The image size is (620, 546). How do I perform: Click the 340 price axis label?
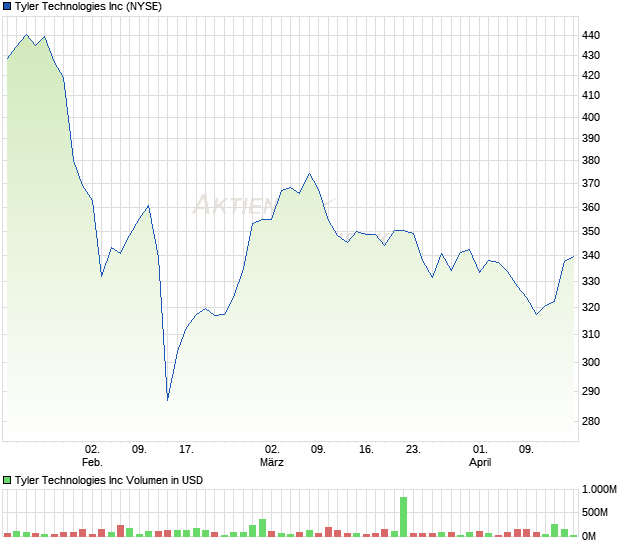tap(591, 255)
